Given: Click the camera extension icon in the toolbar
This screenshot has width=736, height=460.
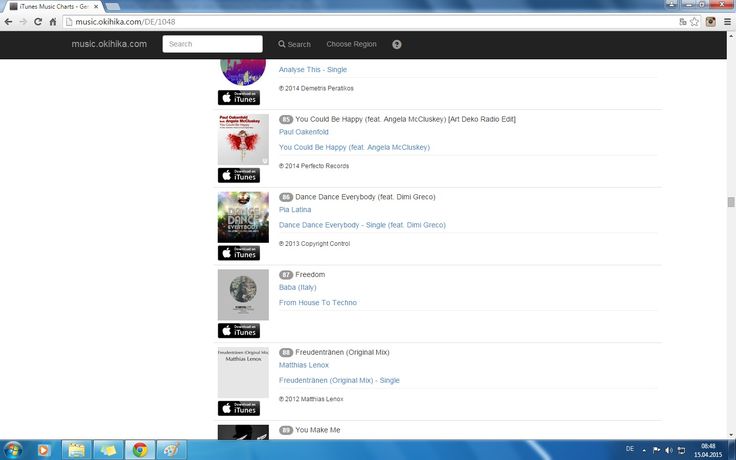Looking at the screenshot, I should click(x=711, y=22).
